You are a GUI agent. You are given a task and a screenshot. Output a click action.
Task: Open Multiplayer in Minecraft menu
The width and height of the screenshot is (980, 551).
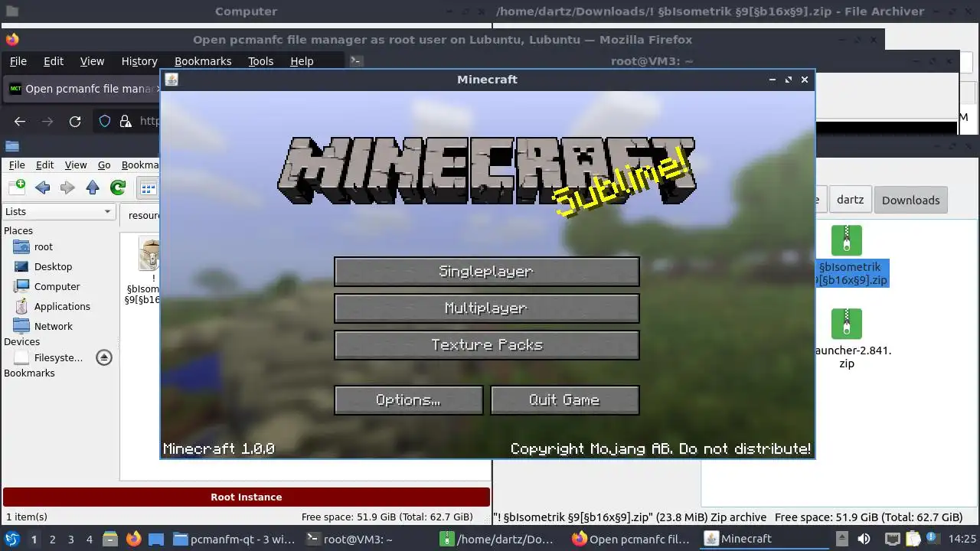click(486, 308)
